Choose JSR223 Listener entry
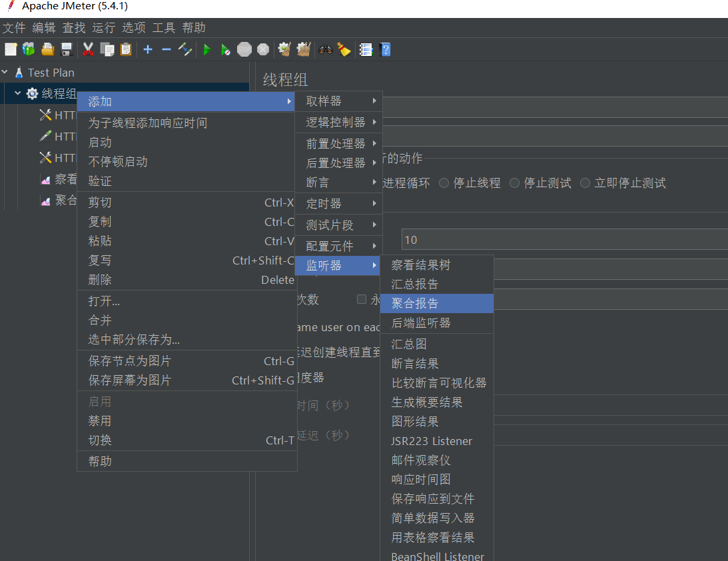728x561 pixels. [x=436, y=440]
